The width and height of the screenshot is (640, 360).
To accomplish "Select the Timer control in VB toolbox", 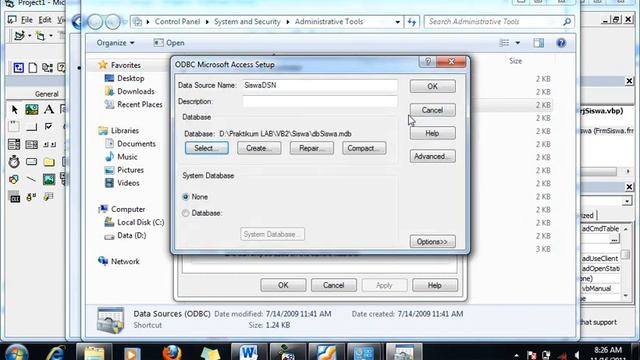I will [14, 162].
